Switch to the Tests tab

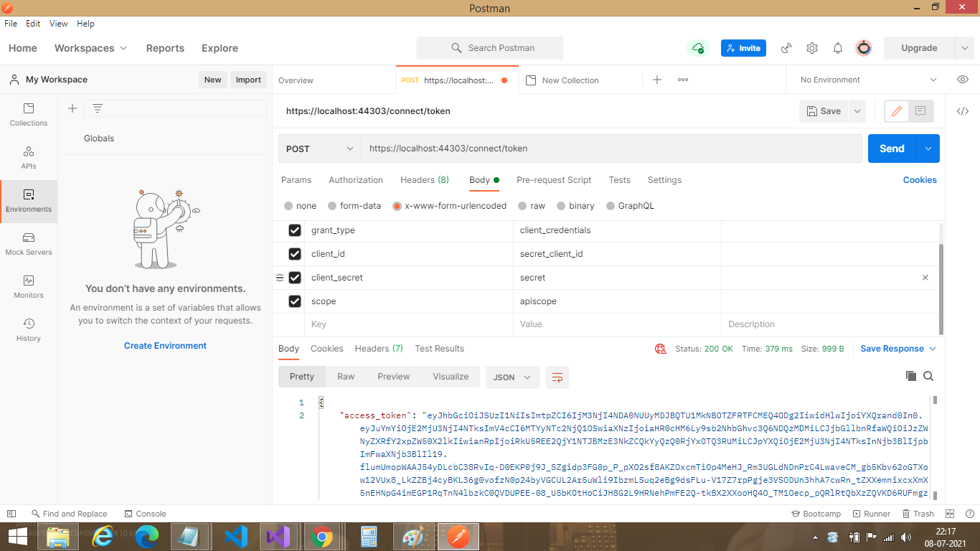pos(620,180)
